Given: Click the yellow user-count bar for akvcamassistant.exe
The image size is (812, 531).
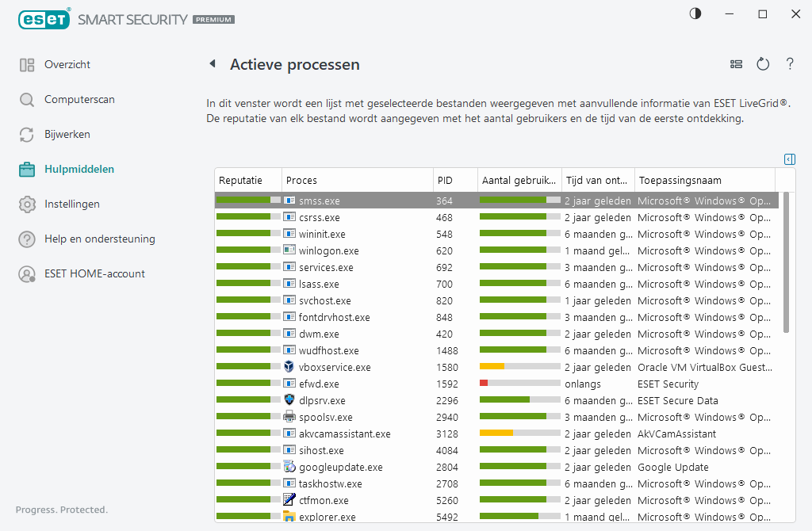Looking at the screenshot, I should coord(496,434).
